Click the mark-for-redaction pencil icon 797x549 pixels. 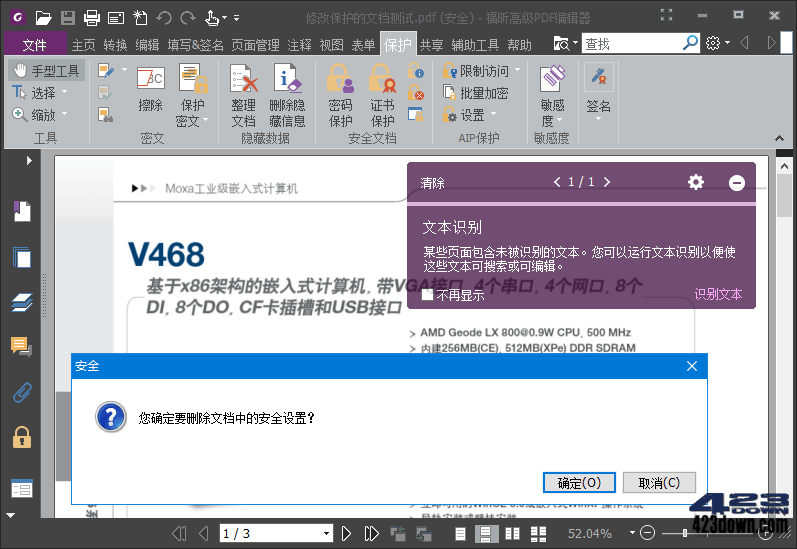tap(106, 71)
